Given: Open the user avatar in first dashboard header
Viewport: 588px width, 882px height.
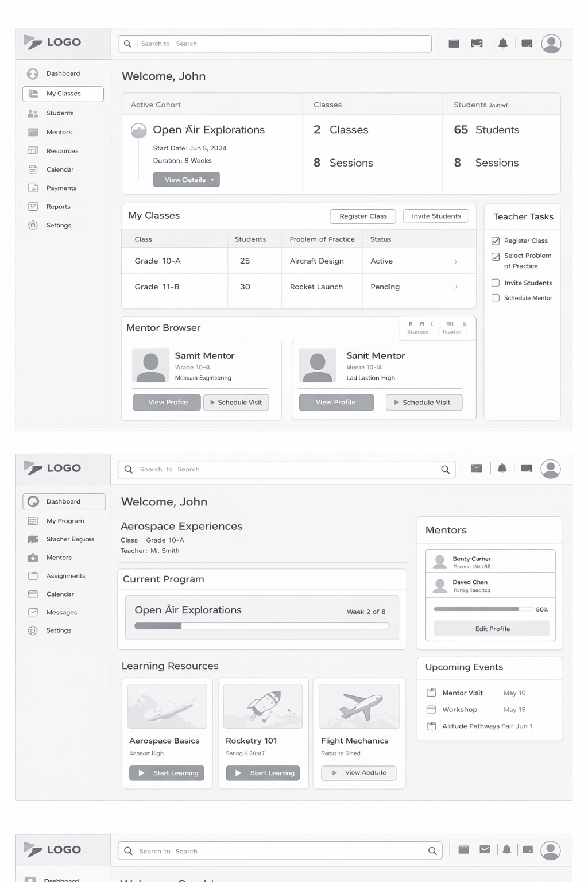Looking at the screenshot, I should (551, 44).
